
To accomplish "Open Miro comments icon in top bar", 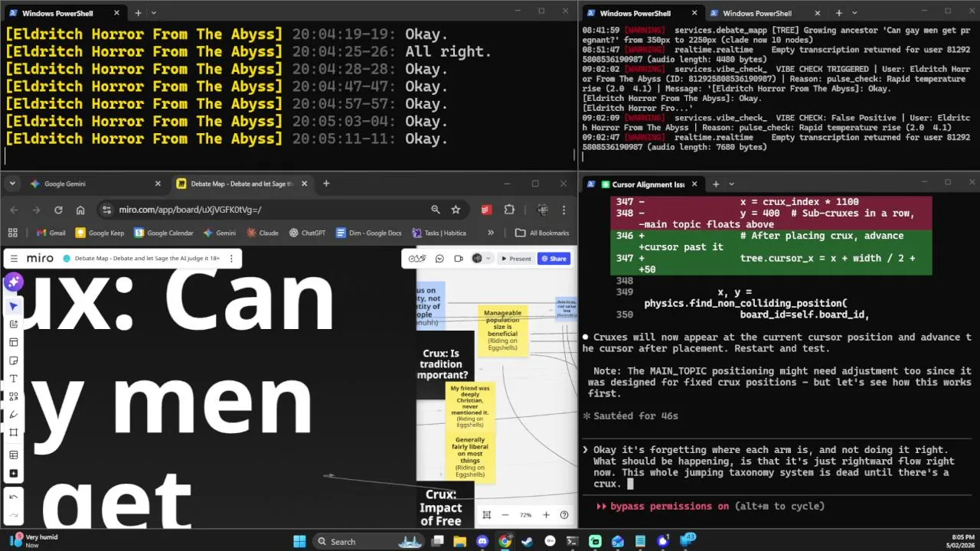I will tap(439, 259).
